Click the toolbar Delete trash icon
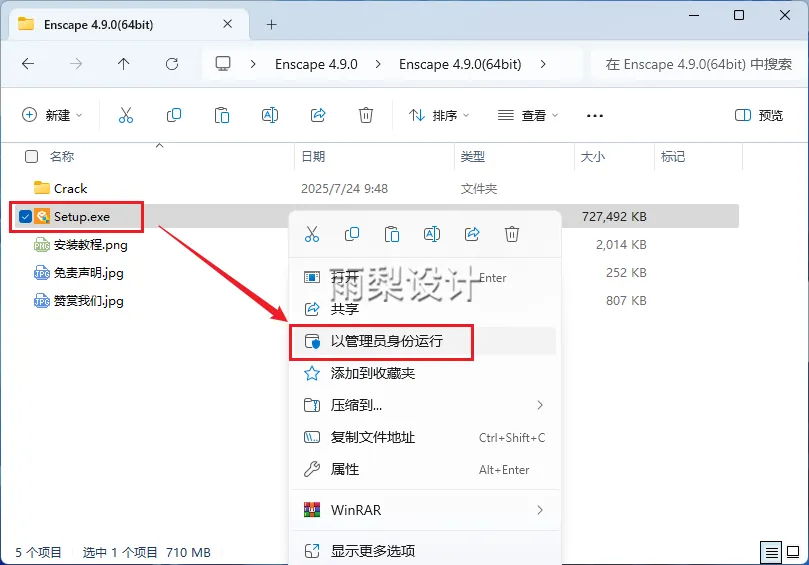Viewport: 809px width, 565px height. coord(366,115)
